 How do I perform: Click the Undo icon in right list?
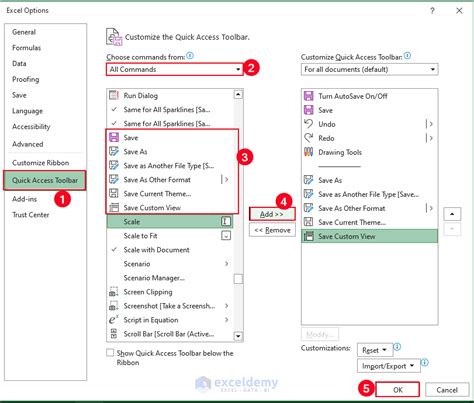[309, 124]
